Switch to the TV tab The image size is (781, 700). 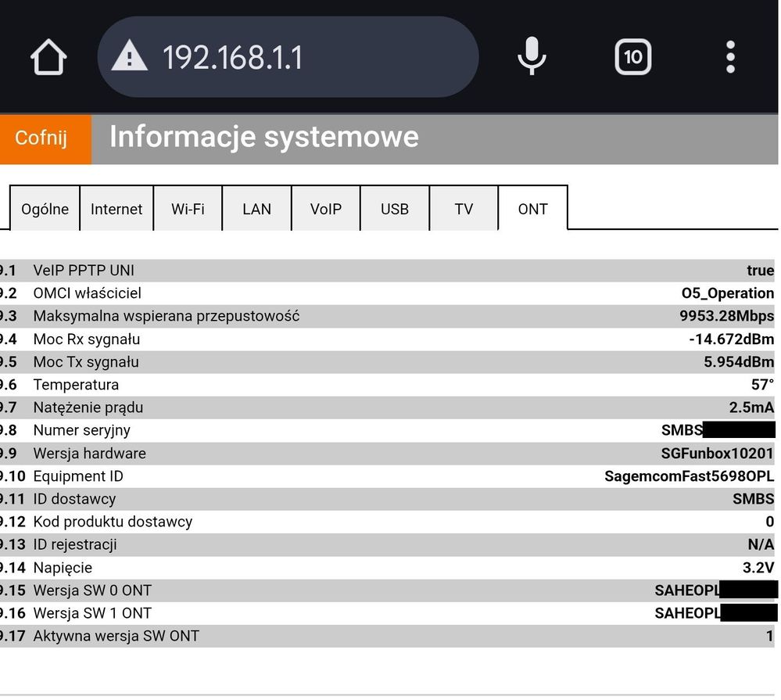point(464,208)
